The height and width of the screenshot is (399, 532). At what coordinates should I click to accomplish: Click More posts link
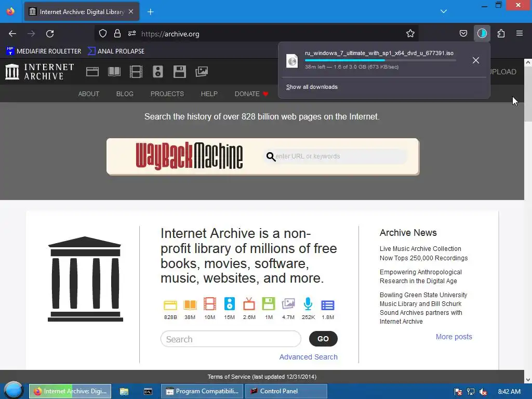click(454, 337)
